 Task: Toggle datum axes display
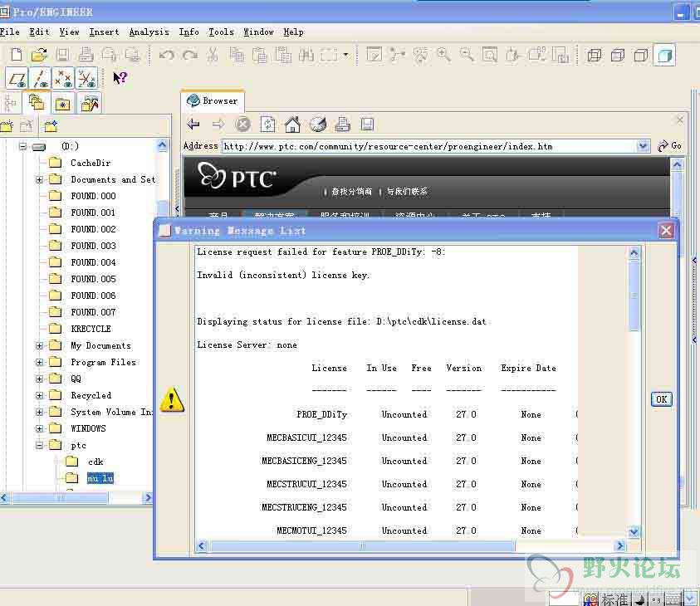click(x=40, y=79)
